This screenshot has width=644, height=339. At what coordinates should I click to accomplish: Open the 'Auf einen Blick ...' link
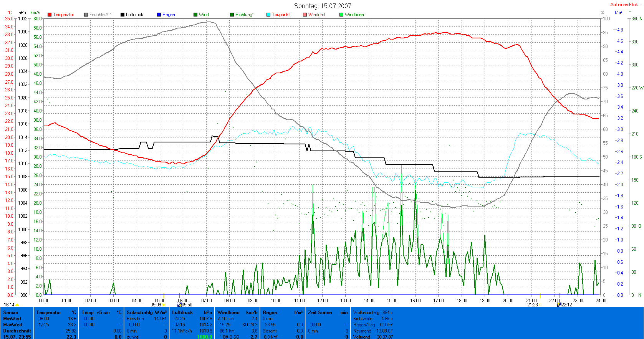[x=626, y=5]
